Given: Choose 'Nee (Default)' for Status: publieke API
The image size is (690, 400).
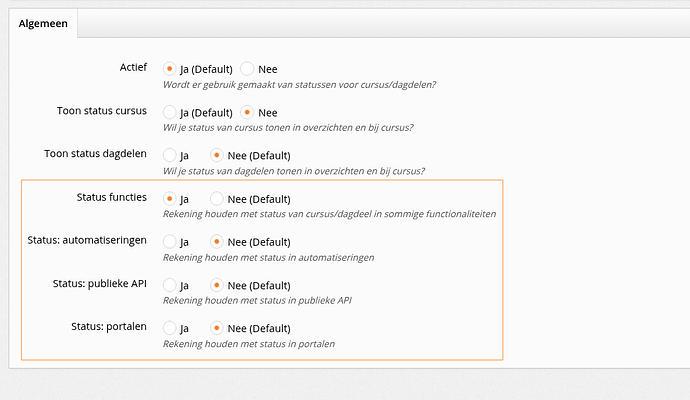Looking at the screenshot, I should click(x=217, y=285).
